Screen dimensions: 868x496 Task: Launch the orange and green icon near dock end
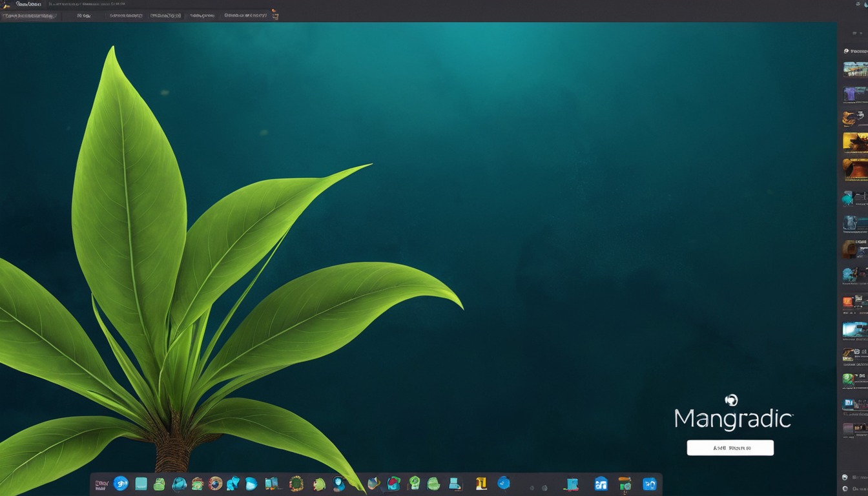click(625, 484)
